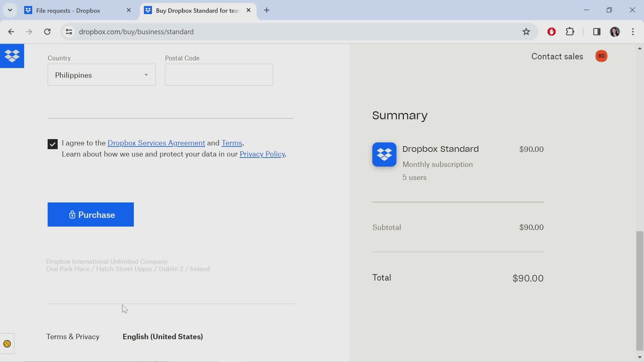The width and height of the screenshot is (644, 362).
Task: Bookmark this page with star icon
Action: point(526,32)
